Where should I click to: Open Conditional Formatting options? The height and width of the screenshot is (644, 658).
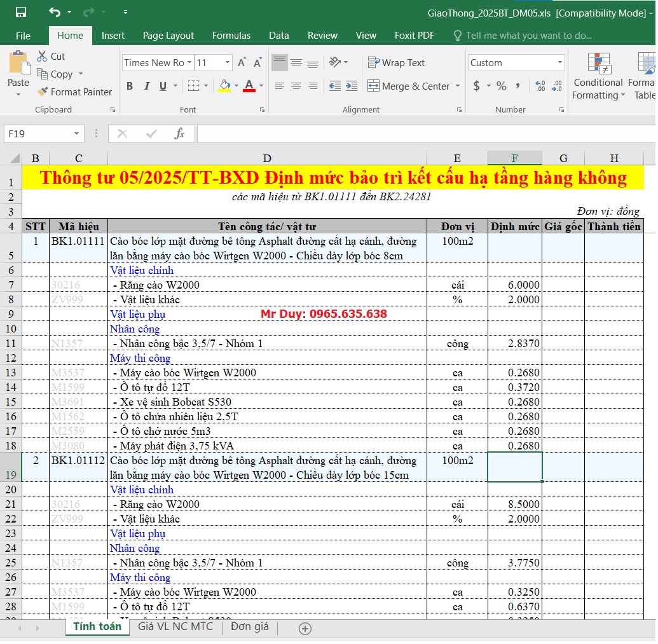pos(596,78)
